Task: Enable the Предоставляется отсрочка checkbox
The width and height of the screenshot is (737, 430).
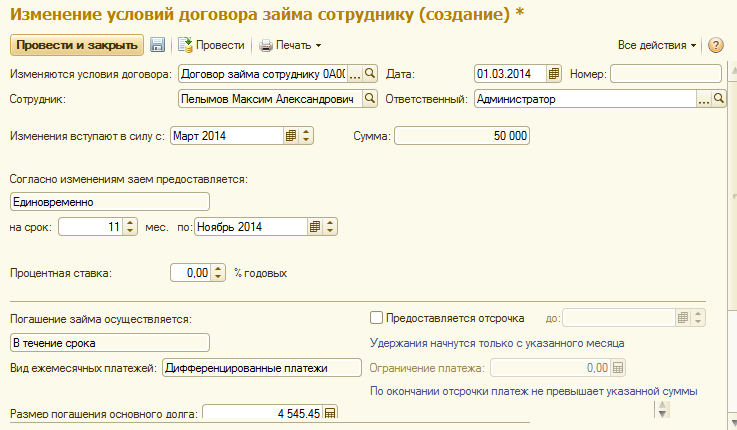Action: pos(377,318)
